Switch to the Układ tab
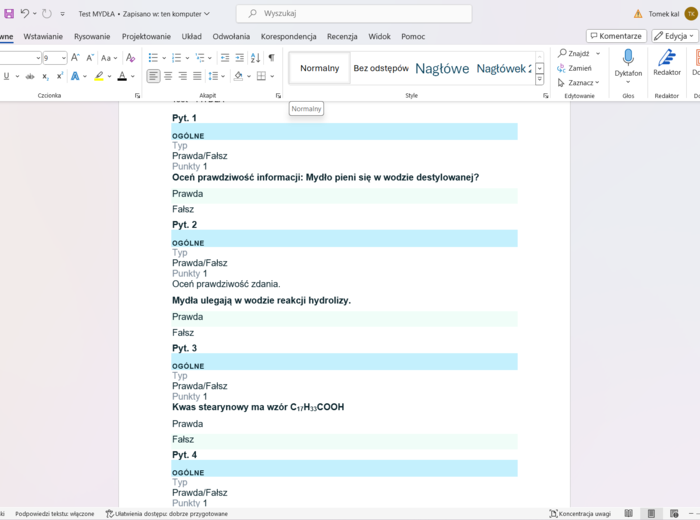This screenshot has width=700, height=520. (x=192, y=37)
